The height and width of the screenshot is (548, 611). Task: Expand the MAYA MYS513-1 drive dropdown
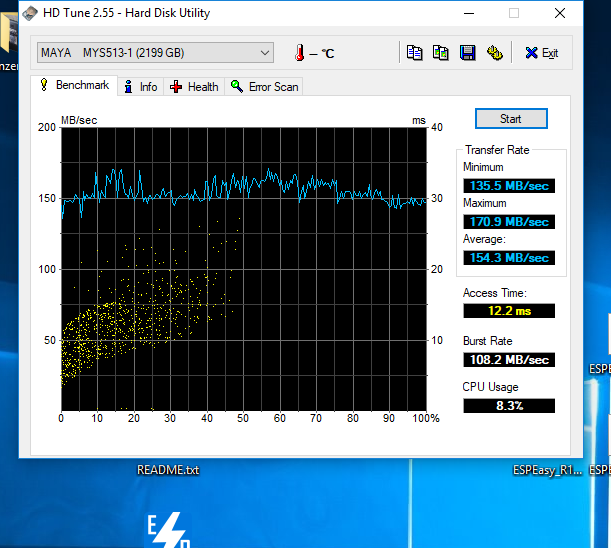264,52
